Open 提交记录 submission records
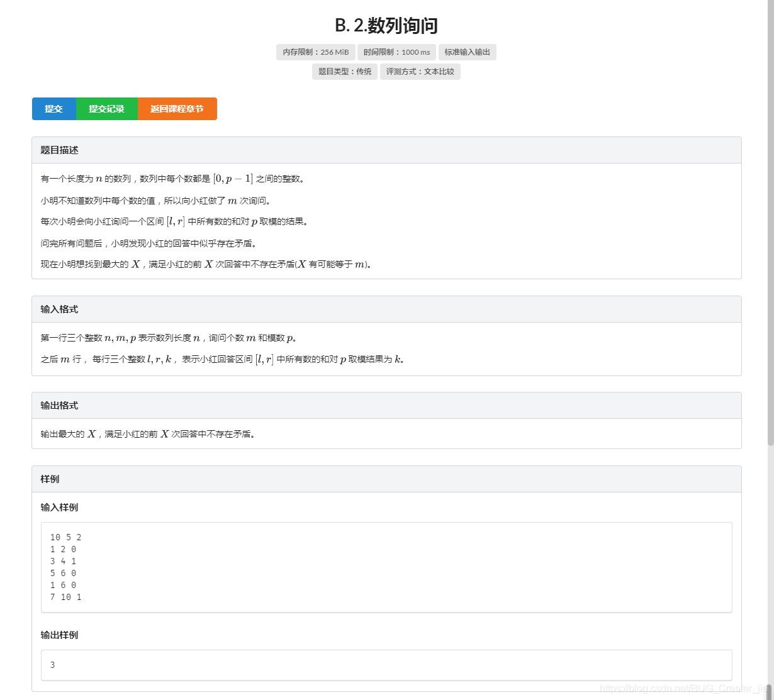774x700 pixels. pyautogui.click(x=106, y=109)
